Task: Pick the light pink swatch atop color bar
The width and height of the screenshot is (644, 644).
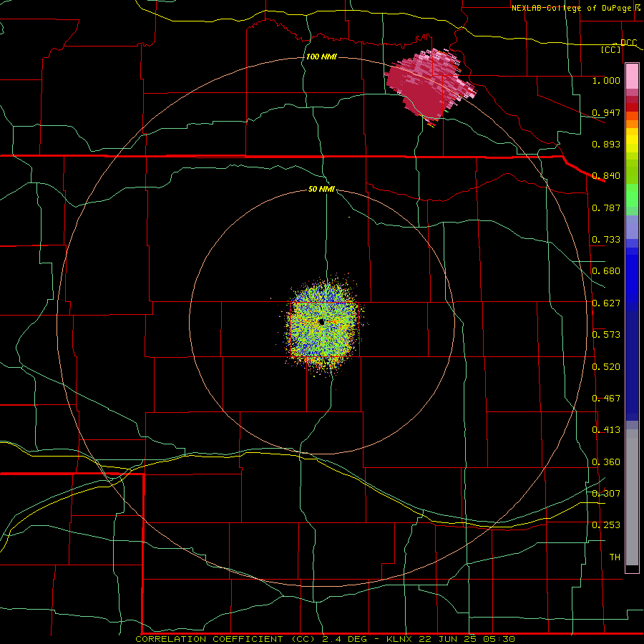Action: 632,76
